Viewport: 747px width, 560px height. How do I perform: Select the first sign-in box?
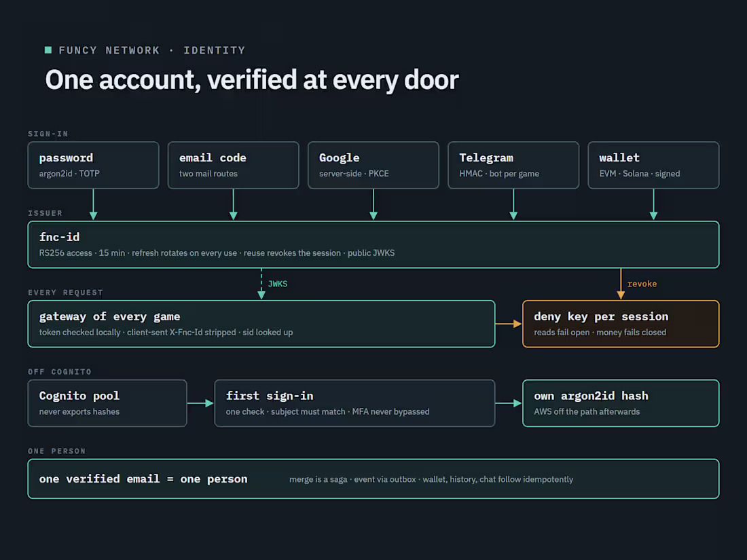pos(355,403)
